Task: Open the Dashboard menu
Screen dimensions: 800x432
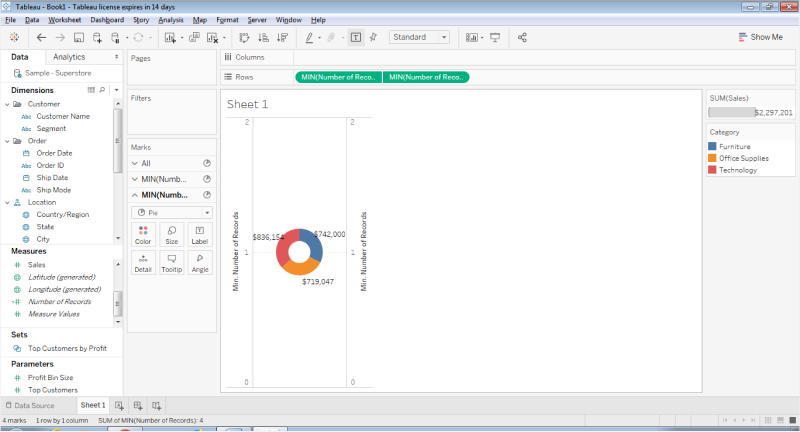Action: [x=107, y=20]
